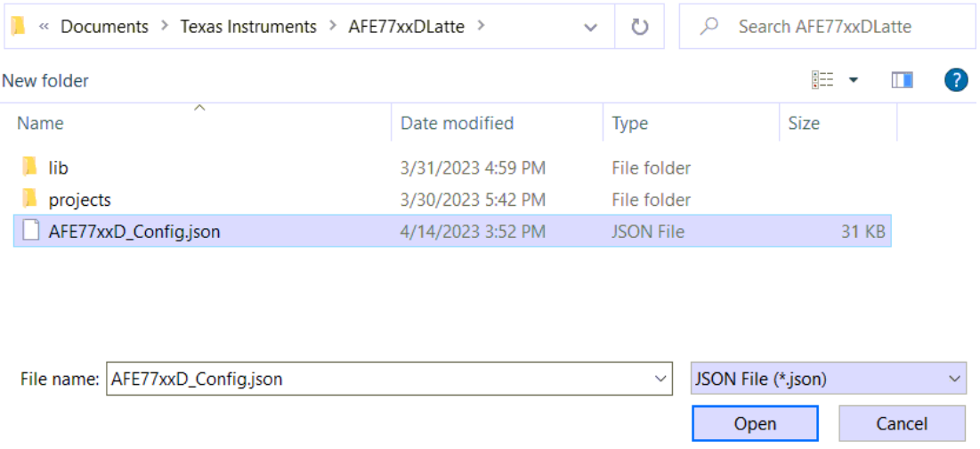This screenshot has width=980, height=449.
Task: Expand the File name dropdown arrow
Action: click(x=660, y=379)
